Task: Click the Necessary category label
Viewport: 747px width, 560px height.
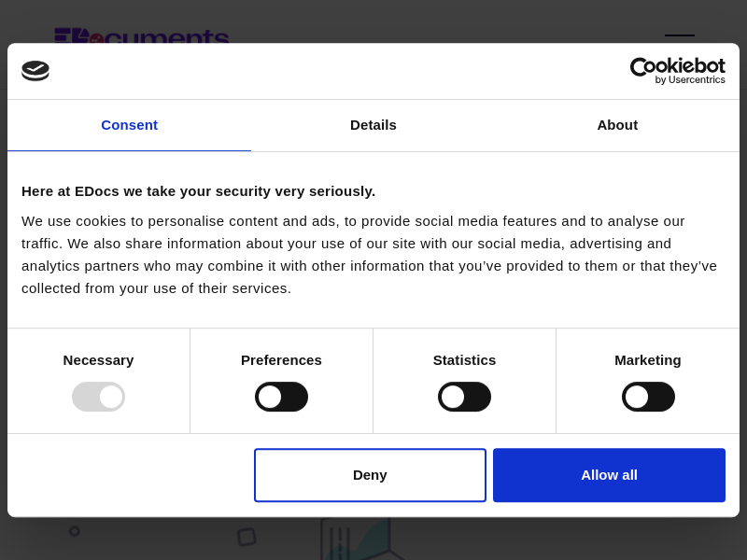Action: coord(98,360)
